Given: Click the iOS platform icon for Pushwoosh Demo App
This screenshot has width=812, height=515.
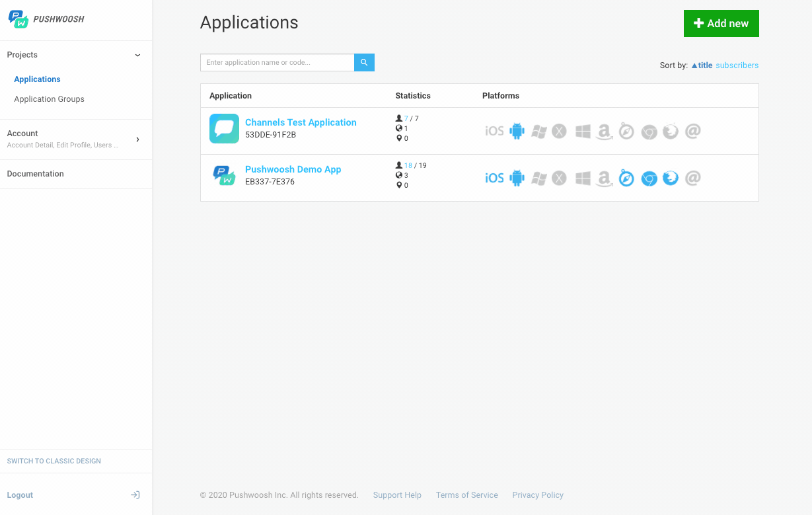Looking at the screenshot, I should click(494, 178).
